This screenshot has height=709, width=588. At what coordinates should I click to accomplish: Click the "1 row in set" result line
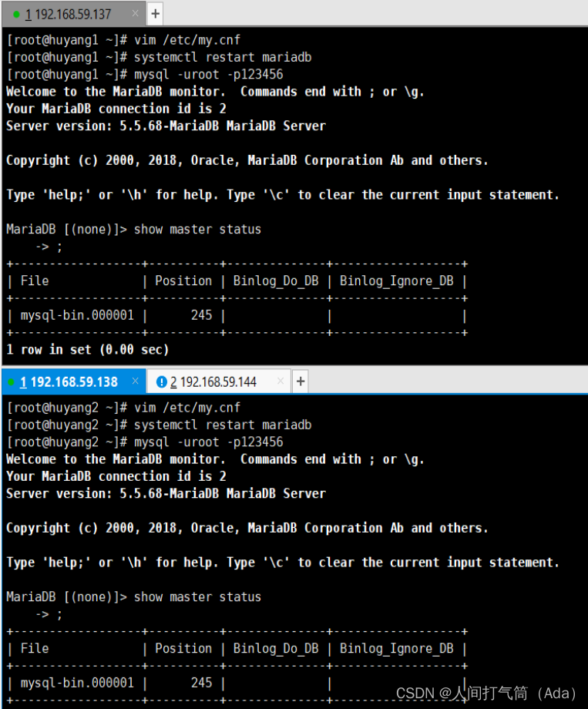[x=86, y=349]
